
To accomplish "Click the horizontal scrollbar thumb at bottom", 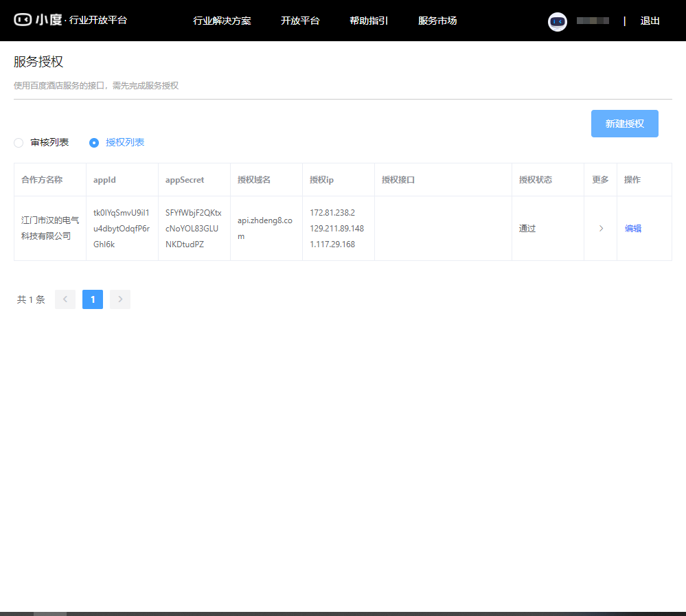I will click(x=50, y=613).
